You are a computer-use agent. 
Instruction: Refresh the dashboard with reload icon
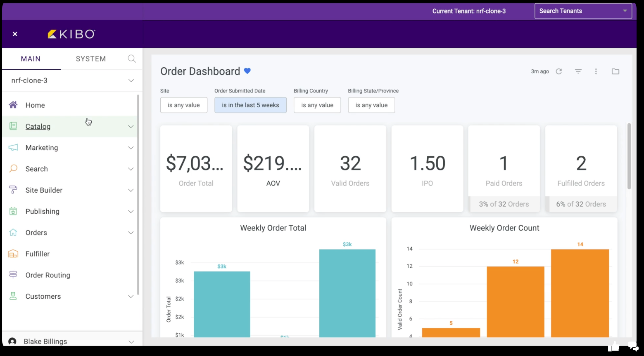point(559,71)
